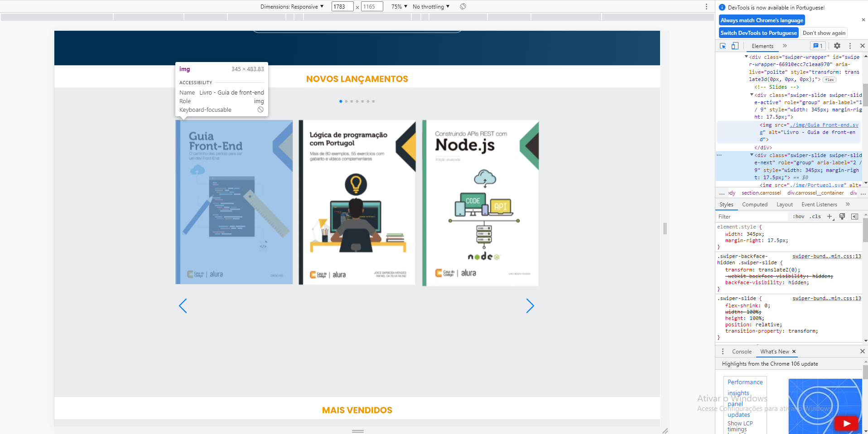
Task: Click the div.carrossel__container breadcrumb
Action: point(815,193)
